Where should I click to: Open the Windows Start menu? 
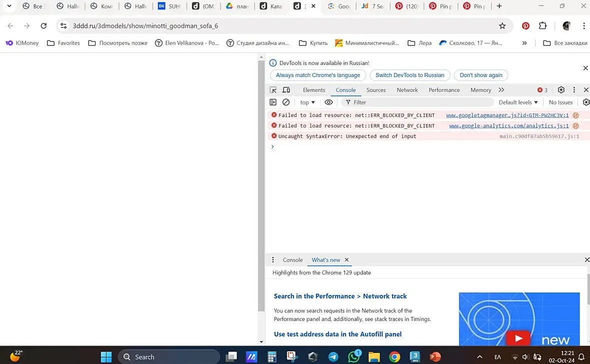pos(106,357)
